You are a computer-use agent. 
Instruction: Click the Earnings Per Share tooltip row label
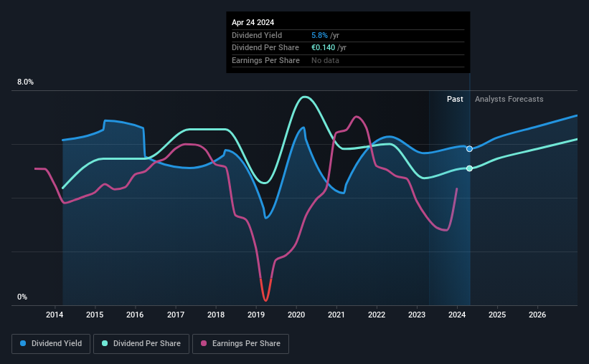(265, 60)
